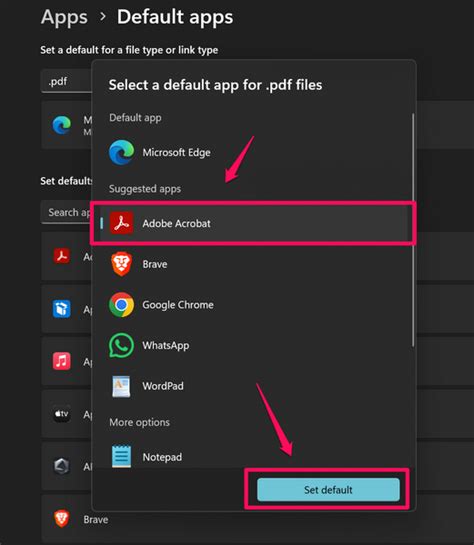Open the Brave label in the background list
Screen dimensions: 474x545
click(96, 520)
